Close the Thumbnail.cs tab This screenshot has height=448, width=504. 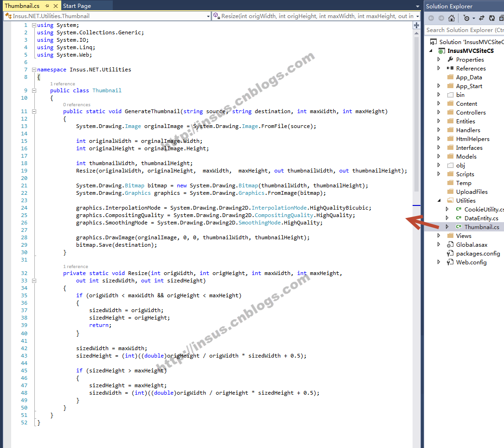click(x=56, y=6)
